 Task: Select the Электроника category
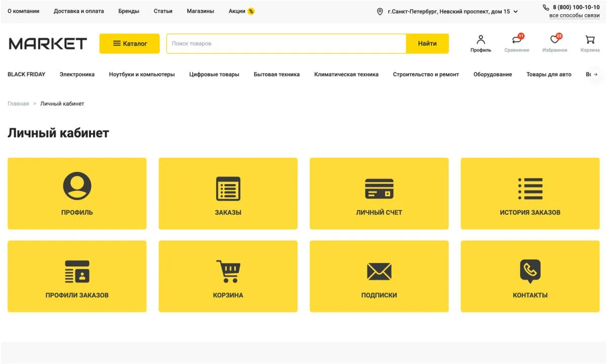(x=77, y=74)
